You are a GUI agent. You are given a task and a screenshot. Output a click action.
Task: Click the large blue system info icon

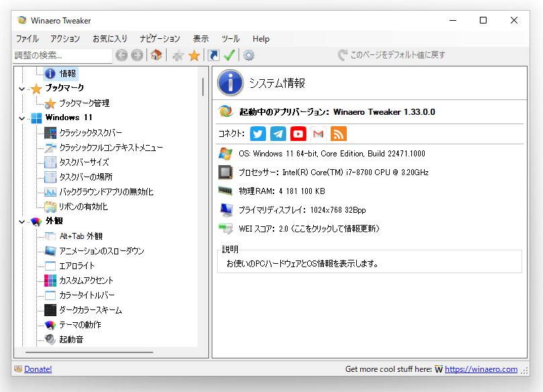coord(231,83)
